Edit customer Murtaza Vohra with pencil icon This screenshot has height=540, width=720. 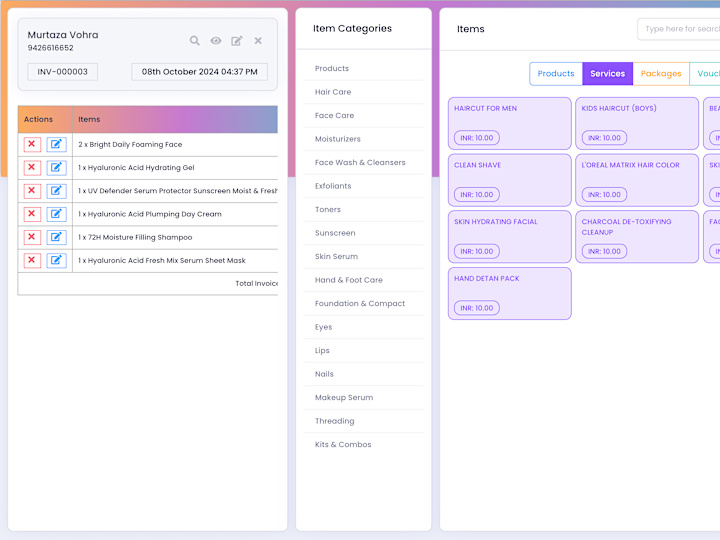point(236,41)
